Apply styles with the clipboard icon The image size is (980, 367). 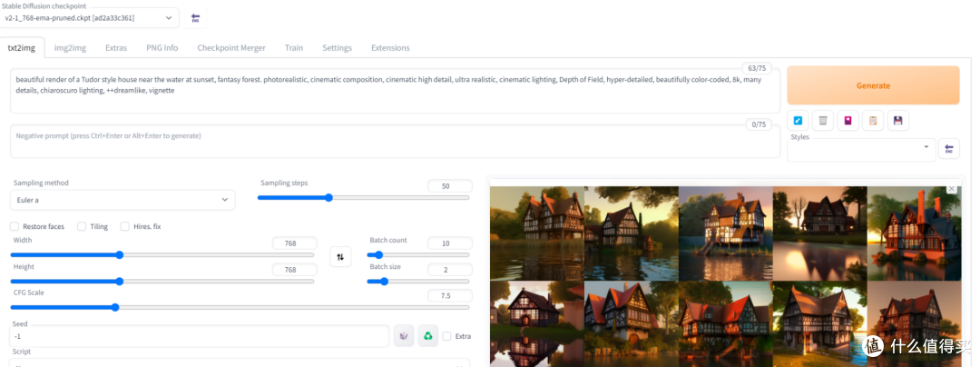coord(873,121)
